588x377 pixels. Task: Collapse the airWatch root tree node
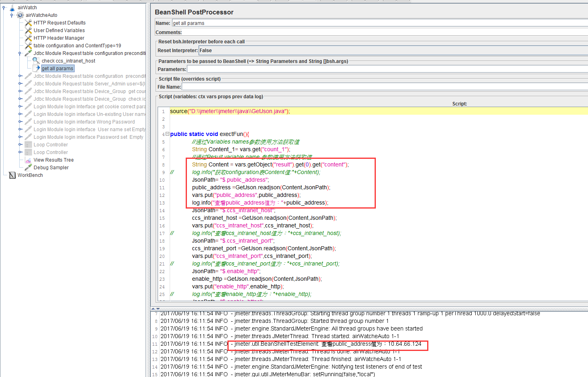(x=4, y=8)
